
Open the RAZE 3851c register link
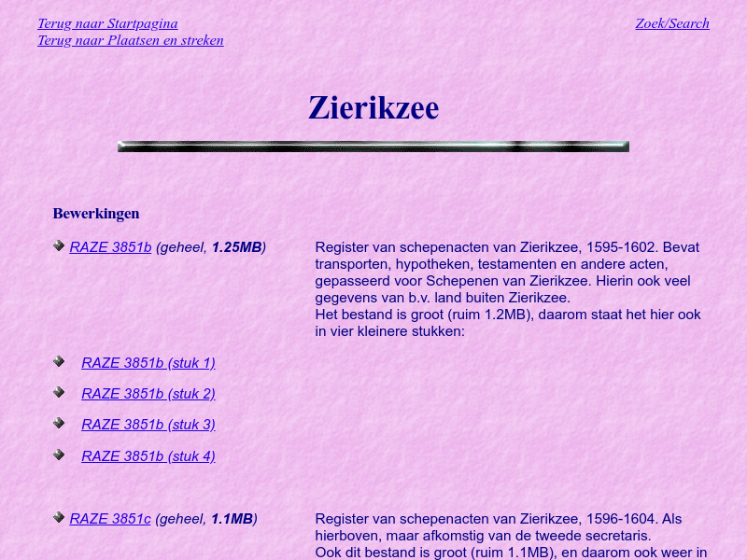(110, 518)
